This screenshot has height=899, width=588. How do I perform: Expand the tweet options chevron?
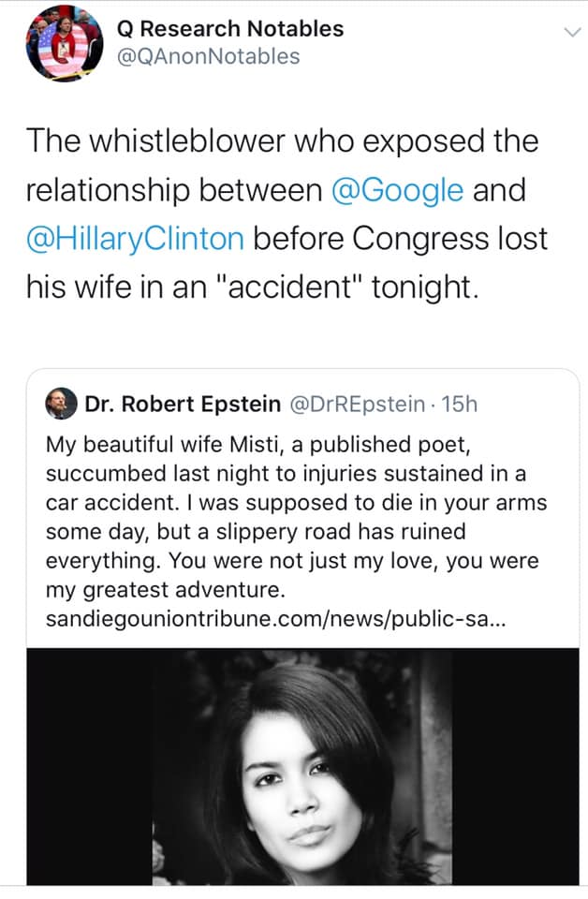point(568,34)
